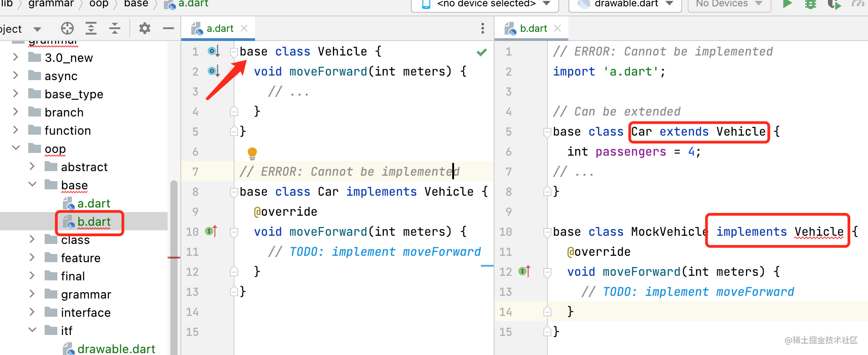Expand the 3.0_new folder
The image size is (868, 355).
[x=16, y=57]
